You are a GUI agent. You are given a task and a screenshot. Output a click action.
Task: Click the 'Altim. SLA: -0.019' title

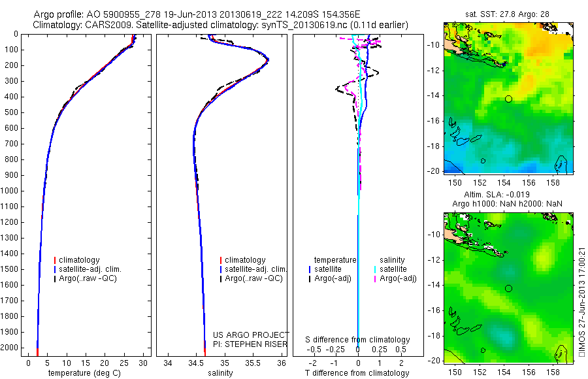(x=497, y=194)
